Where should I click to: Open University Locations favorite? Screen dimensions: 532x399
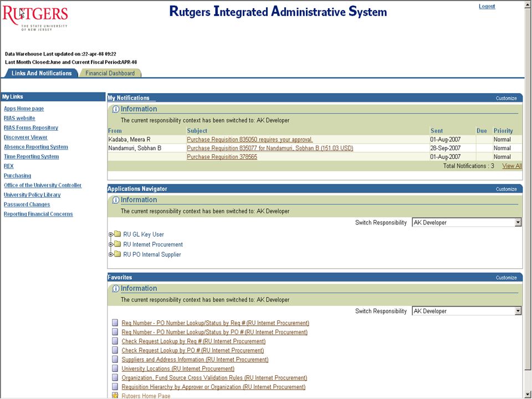[178, 369]
